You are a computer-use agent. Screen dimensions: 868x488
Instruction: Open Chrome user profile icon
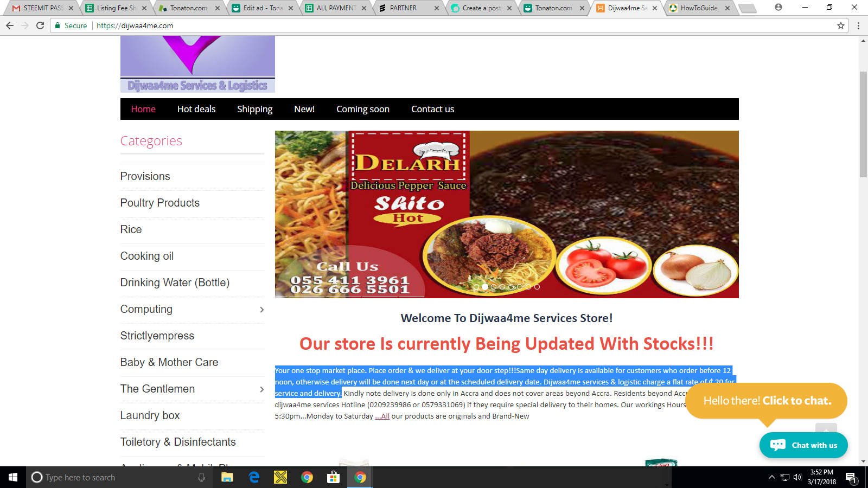(x=778, y=8)
